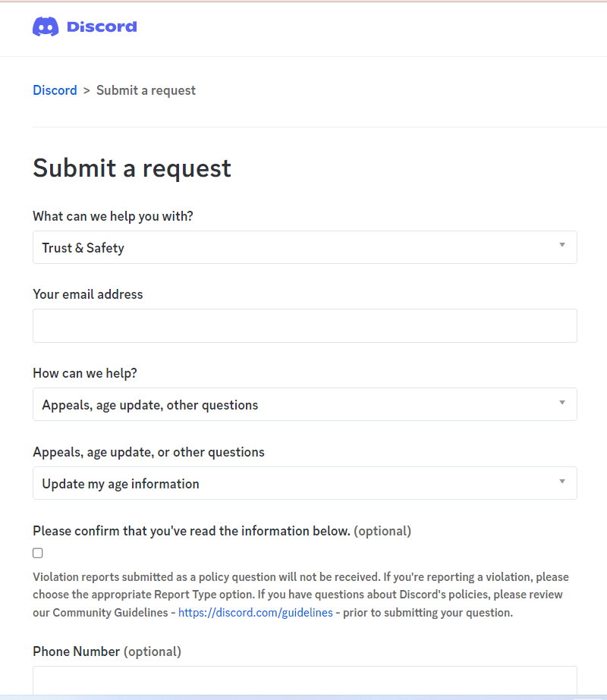Click the arrow icon on the Trust & Safety field

pos(562,245)
